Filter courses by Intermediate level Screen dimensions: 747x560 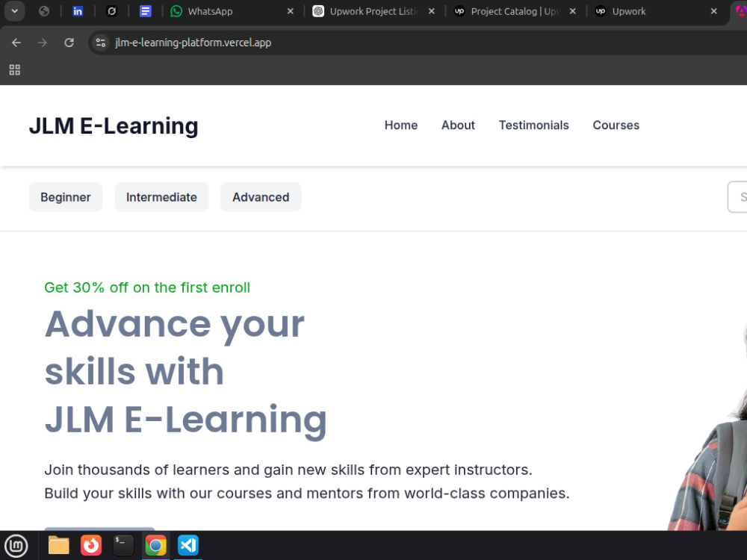tap(161, 197)
